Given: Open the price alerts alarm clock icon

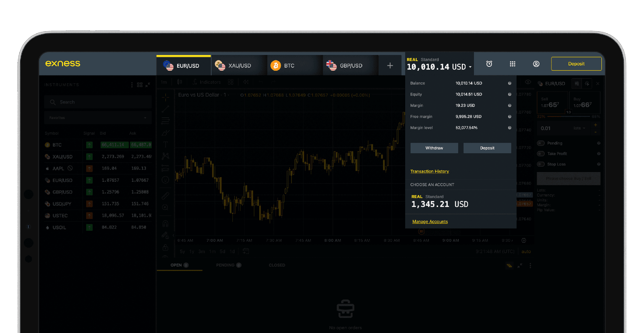Looking at the screenshot, I should coord(489,64).
